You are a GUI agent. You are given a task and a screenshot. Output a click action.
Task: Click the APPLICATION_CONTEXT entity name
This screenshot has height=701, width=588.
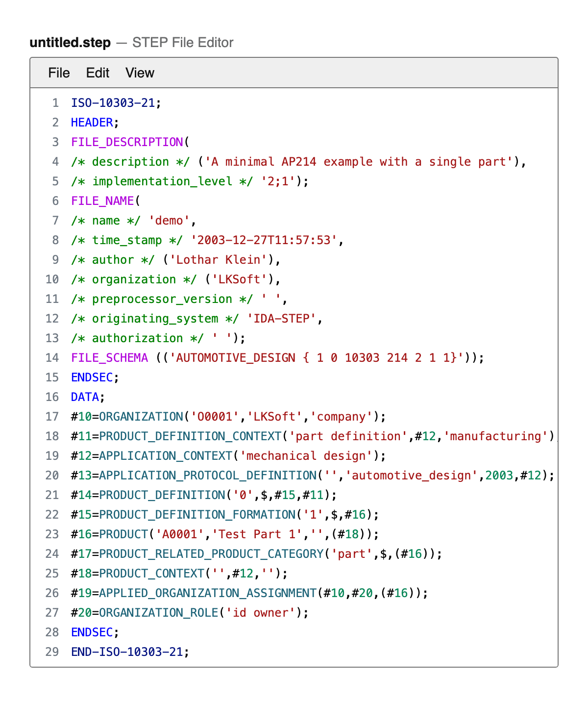166,456
